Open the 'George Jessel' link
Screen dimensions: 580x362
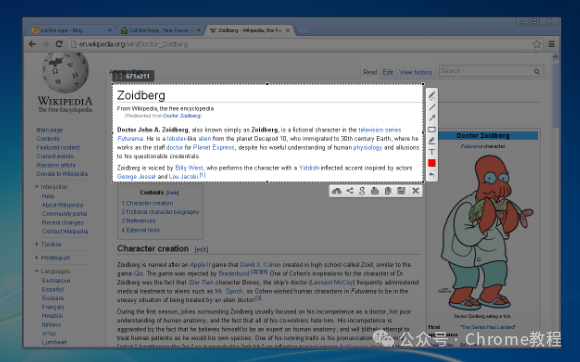136,177
